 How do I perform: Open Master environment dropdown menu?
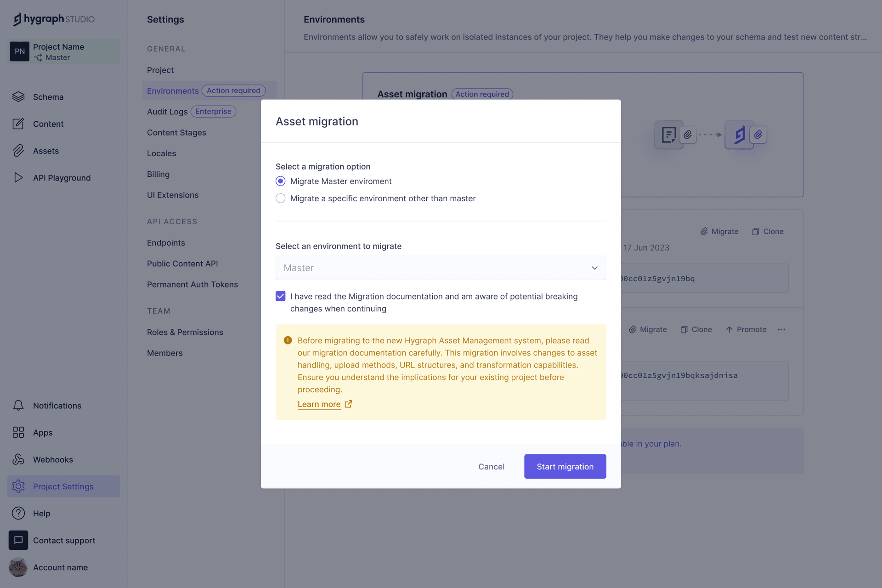click(x=441, y=268)
